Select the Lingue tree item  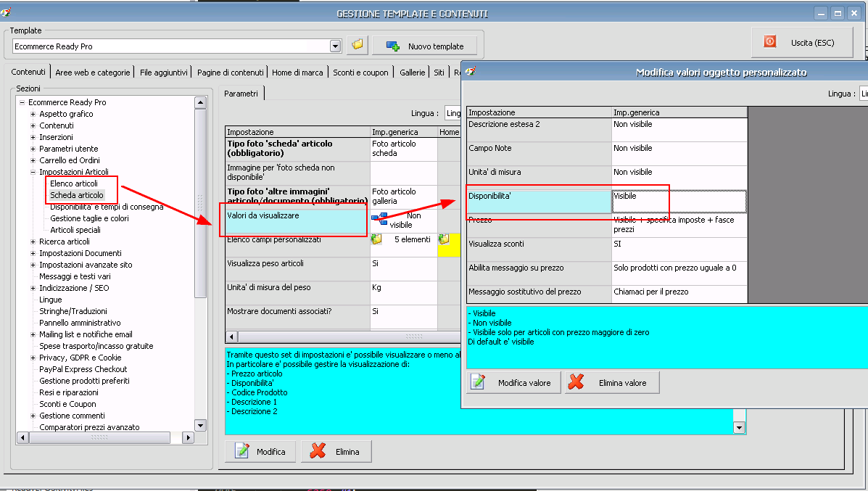pyautogui.click(x=50, y=300)
